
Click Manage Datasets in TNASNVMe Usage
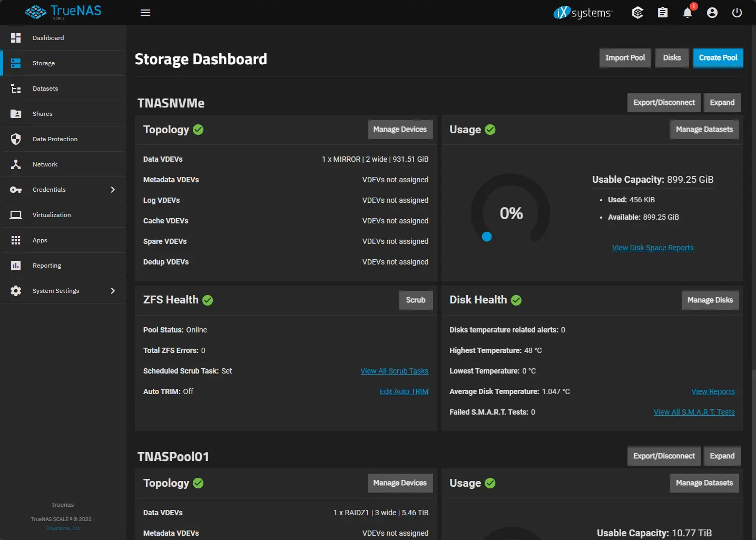click(x=704, y=130)
